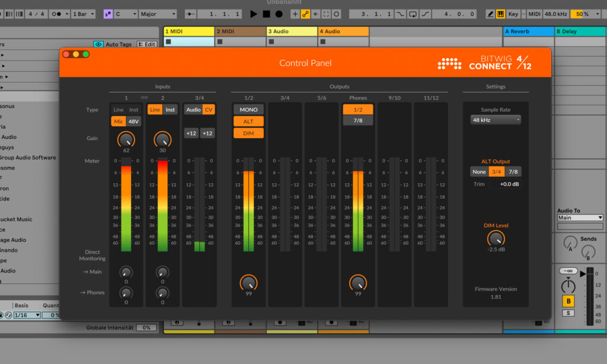This screenshot has height=364, width=607.
Task: Click the stereo link icon between inputs 1 and 2
Action: (144, 98)
